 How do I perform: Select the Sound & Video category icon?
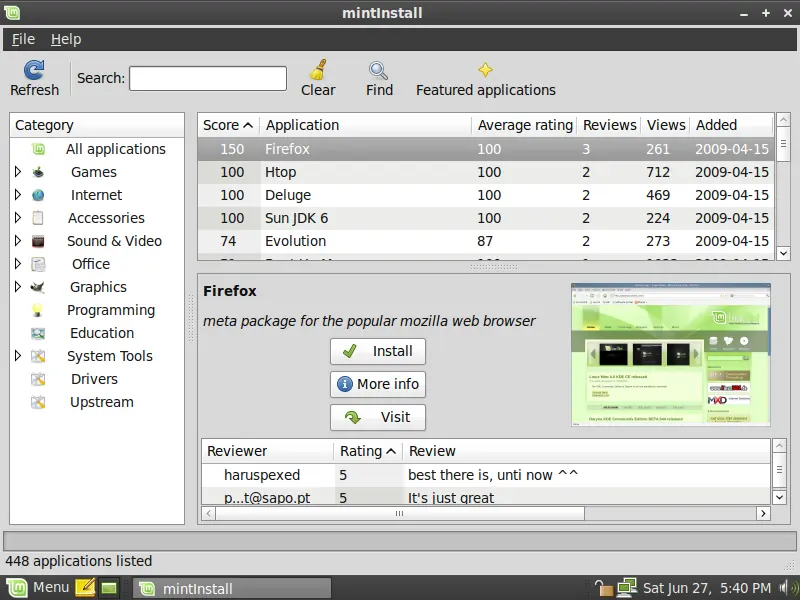click(38, 241)
